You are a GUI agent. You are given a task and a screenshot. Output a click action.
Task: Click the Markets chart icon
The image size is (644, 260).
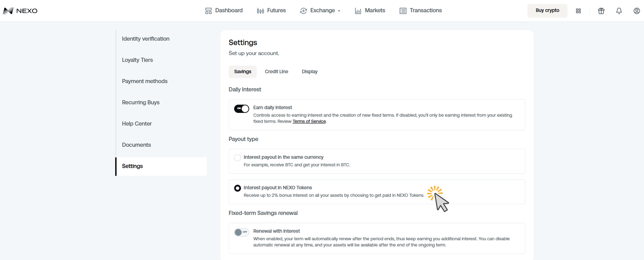pos(358,11)
